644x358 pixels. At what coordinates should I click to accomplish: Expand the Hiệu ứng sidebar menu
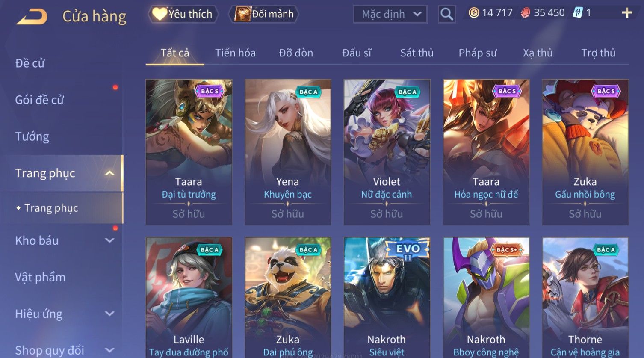[109, 314]
